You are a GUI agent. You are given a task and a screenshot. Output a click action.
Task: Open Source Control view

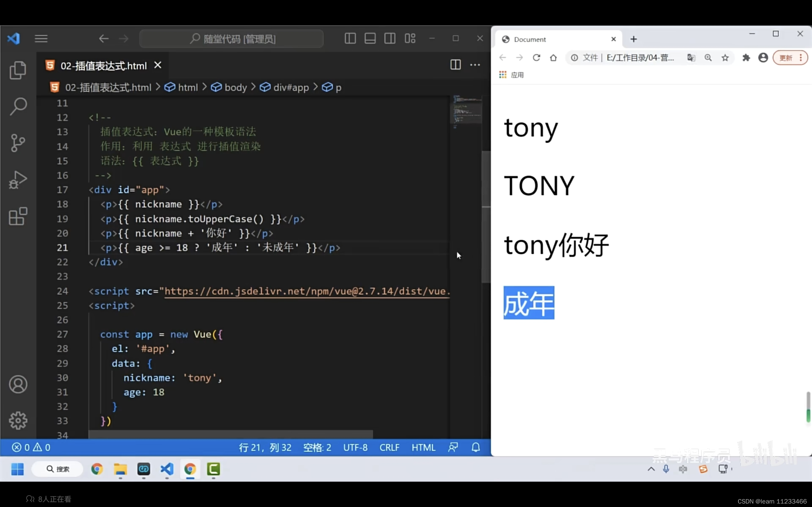(x=18, y=143)
